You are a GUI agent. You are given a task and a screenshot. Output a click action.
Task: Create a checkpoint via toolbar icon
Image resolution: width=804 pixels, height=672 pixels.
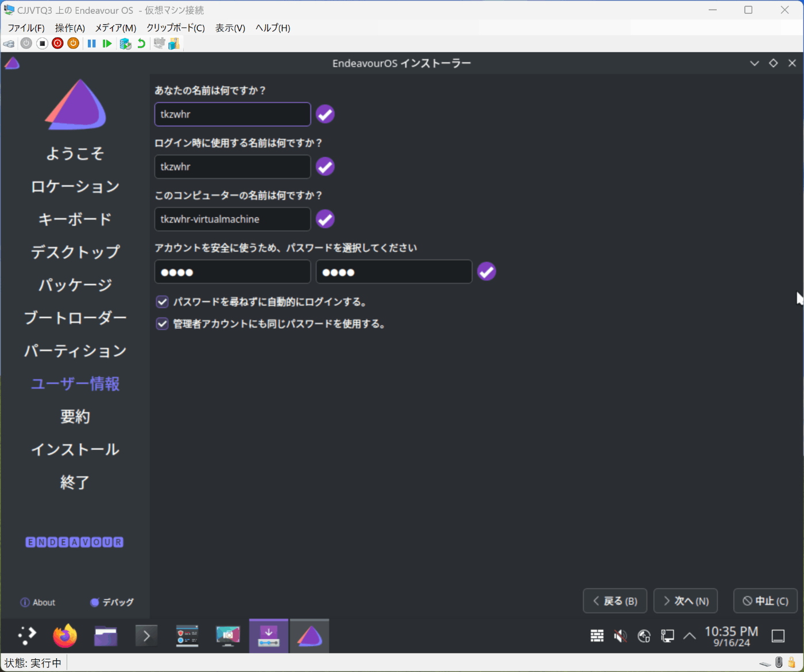[x=125, y=44]
